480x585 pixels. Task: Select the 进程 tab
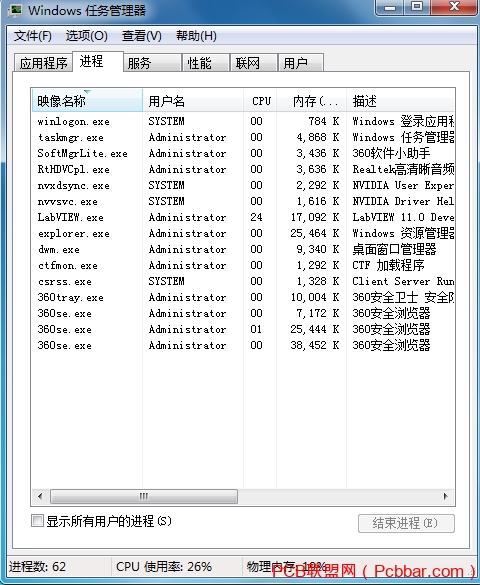point(98,61)
